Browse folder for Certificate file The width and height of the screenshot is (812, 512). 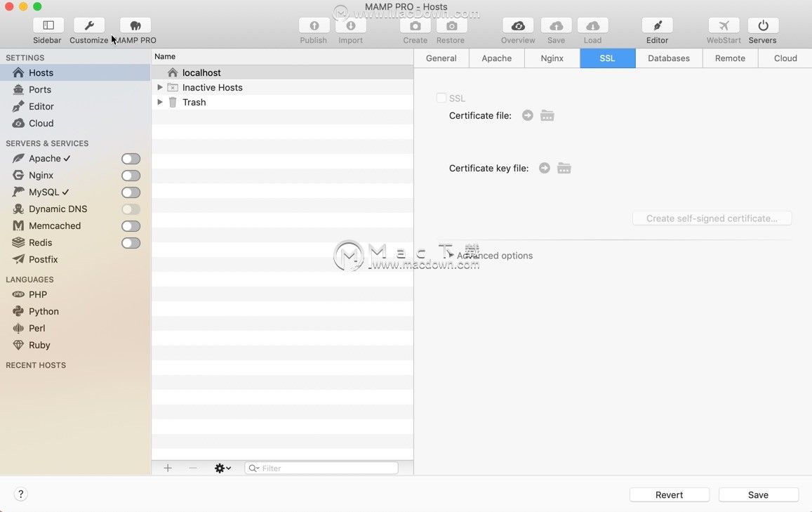[x=547, y=116]
